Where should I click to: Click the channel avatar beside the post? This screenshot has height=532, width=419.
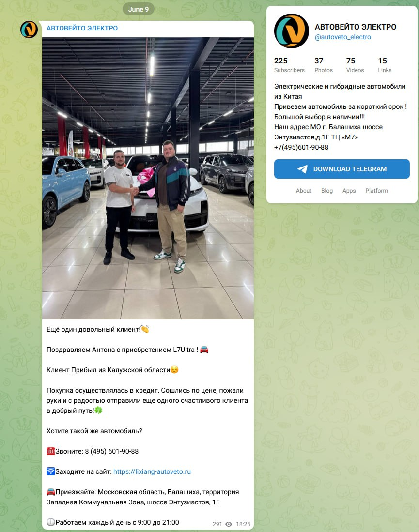point(29,30)
